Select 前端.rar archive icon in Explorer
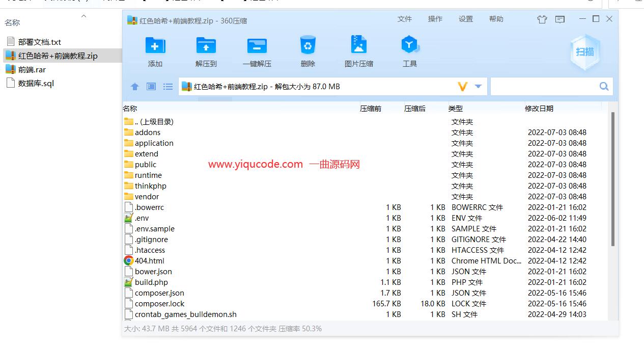This screenshot has width=644, height=343. (11, 69)
